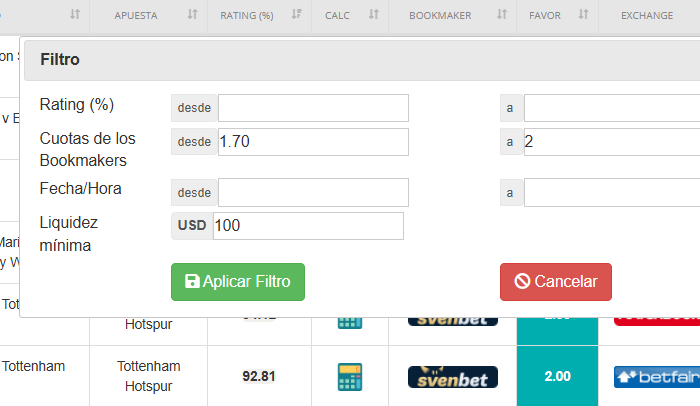Sort using the Calc column arrows
The width and height of the screenshot is (700, 406).
(x=373, y=15)
